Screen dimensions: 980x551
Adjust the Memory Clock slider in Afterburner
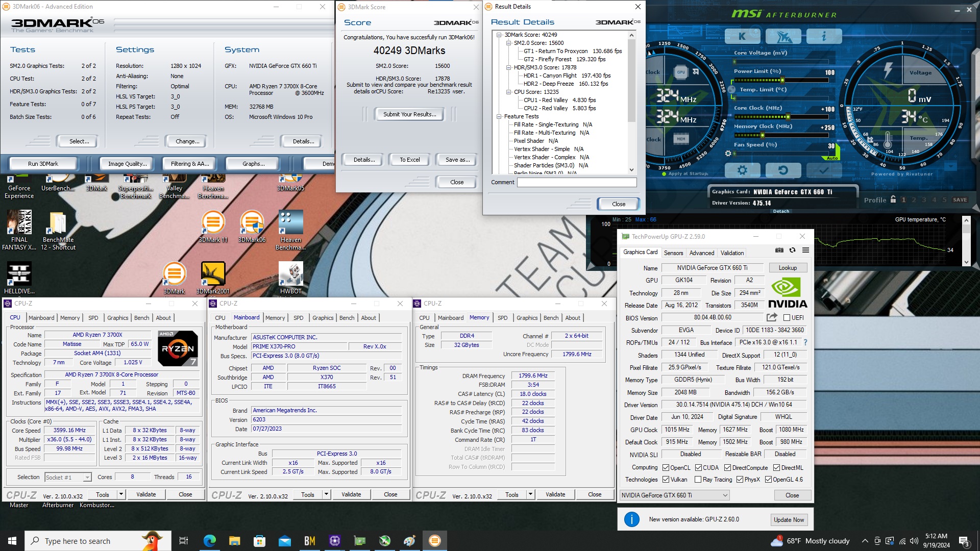click(763, 135)
